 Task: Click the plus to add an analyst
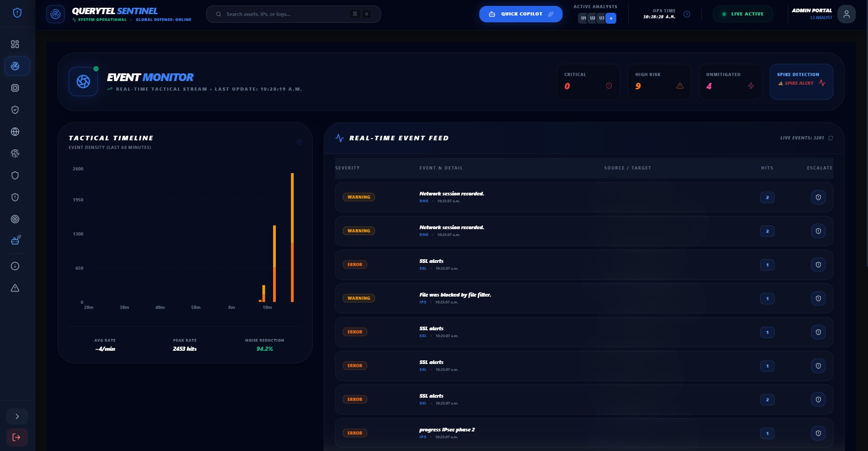(611, 18)
